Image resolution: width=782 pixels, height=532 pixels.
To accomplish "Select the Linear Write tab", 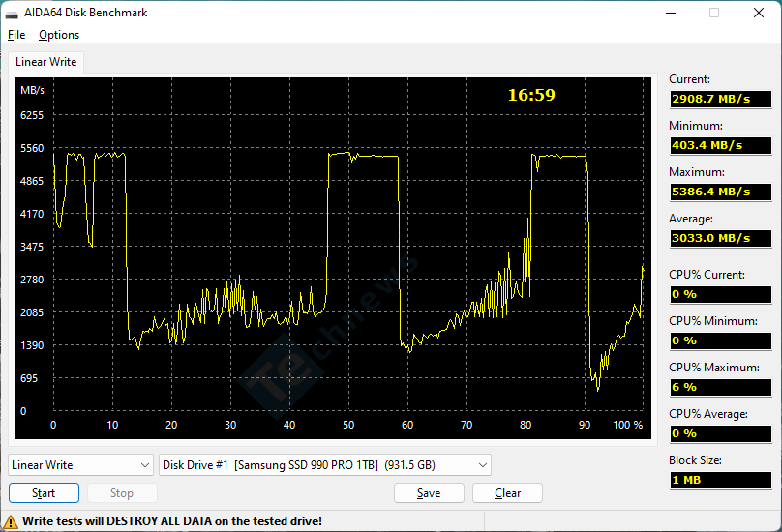I will click(x=45, y=62).
